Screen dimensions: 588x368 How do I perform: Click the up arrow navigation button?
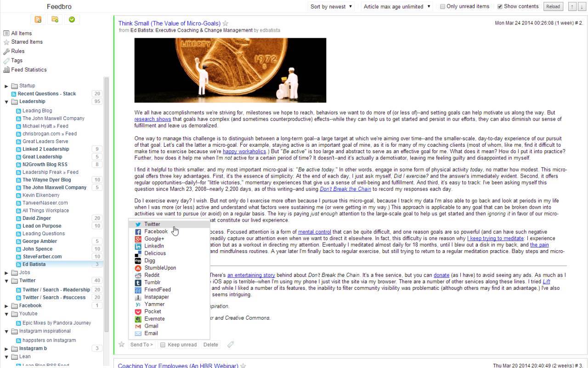pos(572,6)
